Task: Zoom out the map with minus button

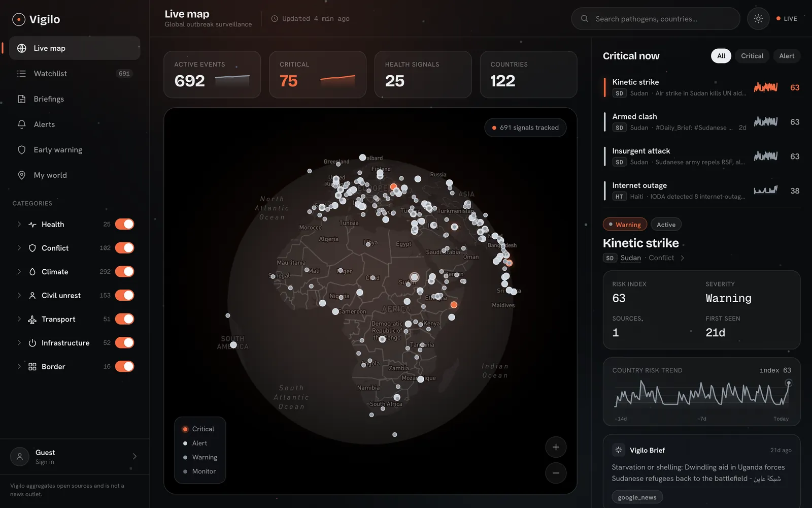Action: coord(556,473)
